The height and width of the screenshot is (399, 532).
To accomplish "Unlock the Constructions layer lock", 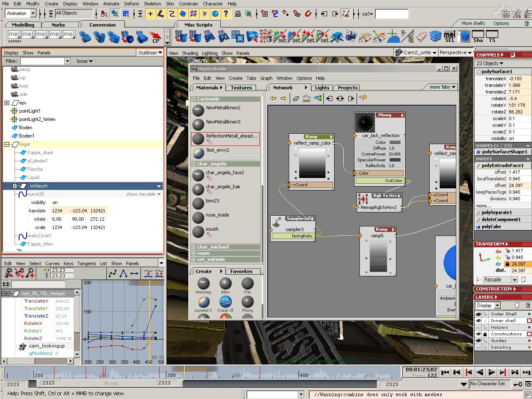I will coord(485,334).
